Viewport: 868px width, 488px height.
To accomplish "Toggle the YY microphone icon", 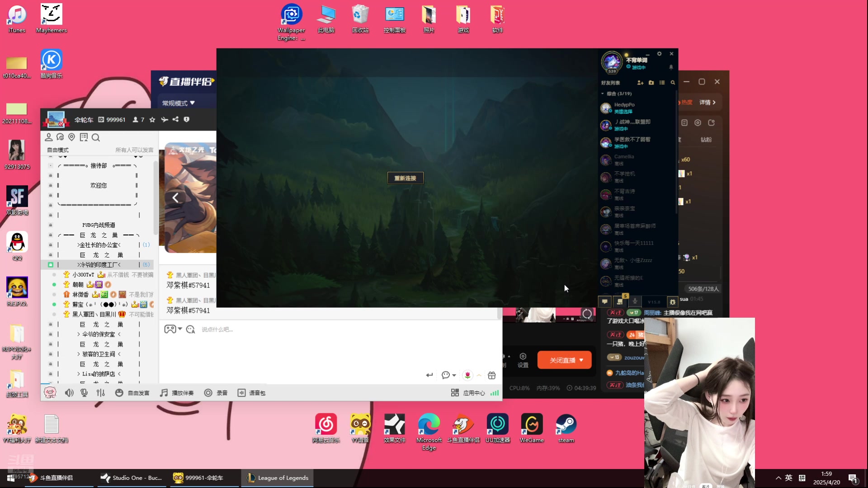I will coord(84,393).
